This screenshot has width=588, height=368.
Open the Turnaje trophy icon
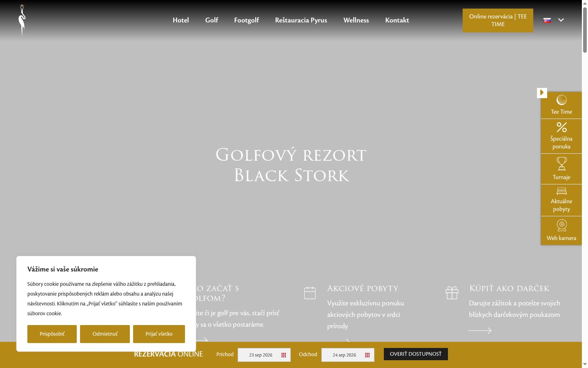pyautogui.click(x=561, y=164)
